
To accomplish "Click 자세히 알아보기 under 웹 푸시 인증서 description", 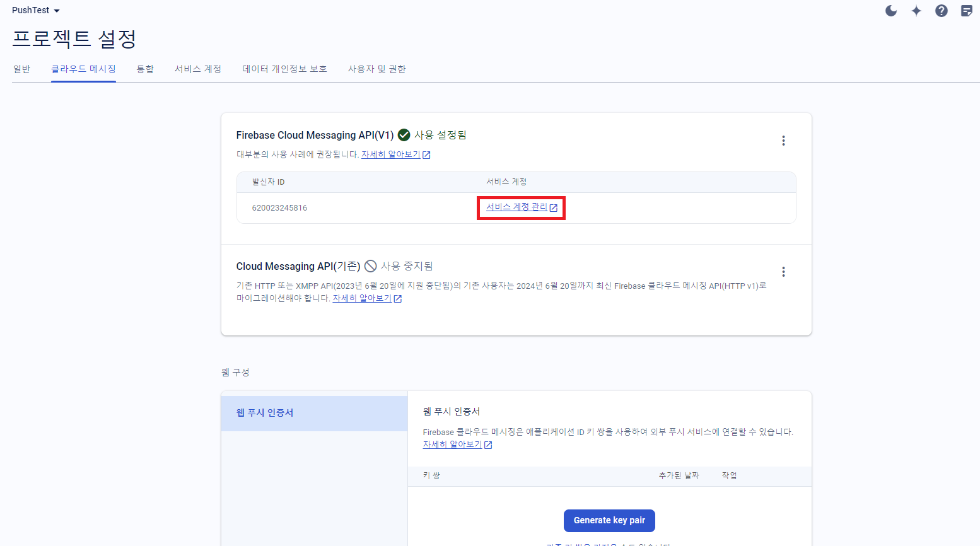I will coord(452,444).
